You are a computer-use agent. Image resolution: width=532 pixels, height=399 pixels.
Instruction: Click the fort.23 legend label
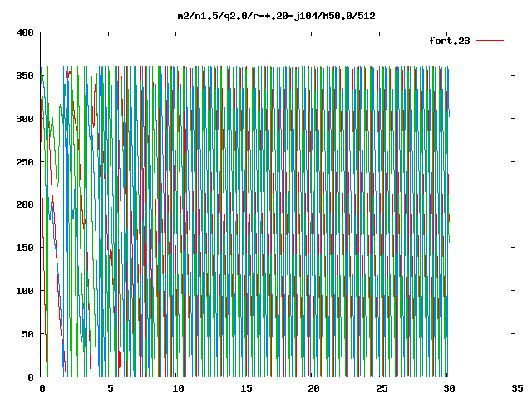[x=450, y=41]
